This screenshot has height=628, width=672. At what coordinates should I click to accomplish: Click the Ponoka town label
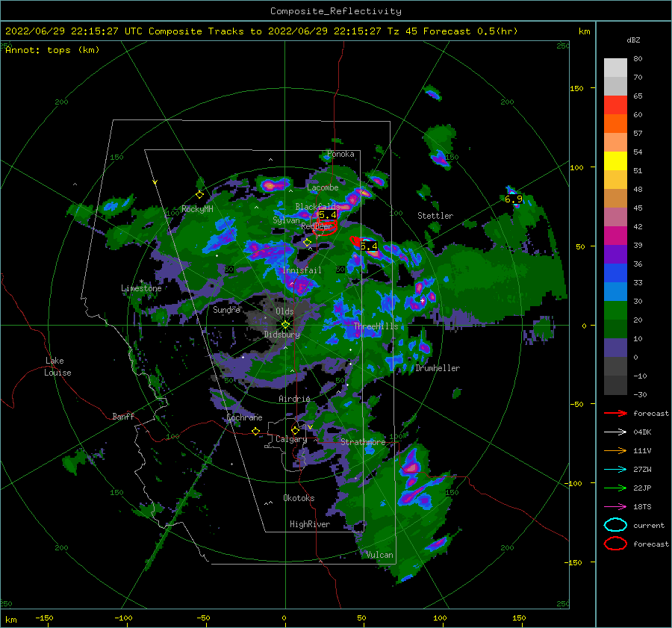click(340, 154)
